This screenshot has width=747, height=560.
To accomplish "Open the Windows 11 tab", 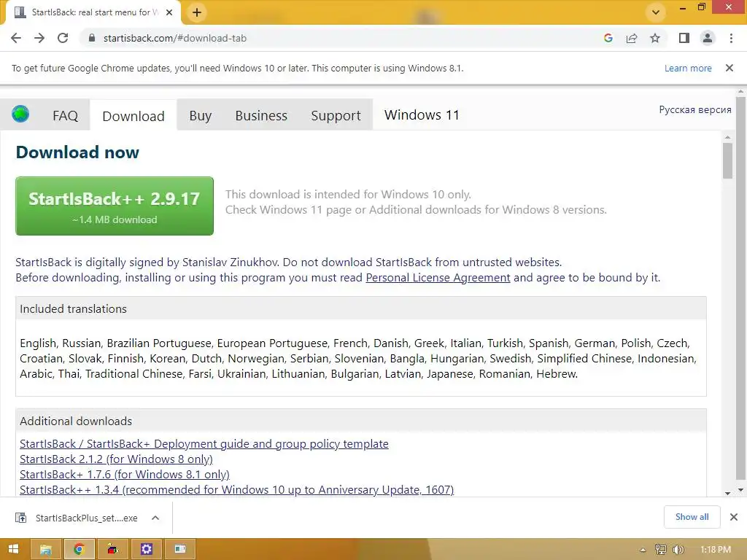I will click(x=422, y=114).
